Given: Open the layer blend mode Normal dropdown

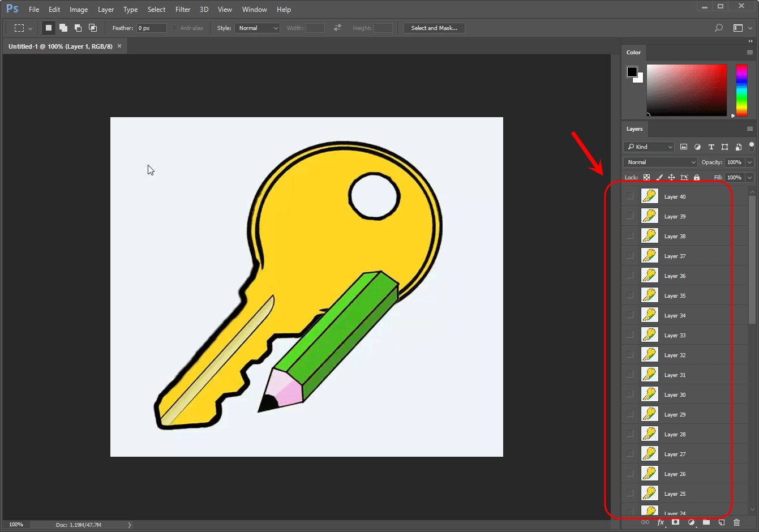Looking at the screenshot, I should point(661,162).
